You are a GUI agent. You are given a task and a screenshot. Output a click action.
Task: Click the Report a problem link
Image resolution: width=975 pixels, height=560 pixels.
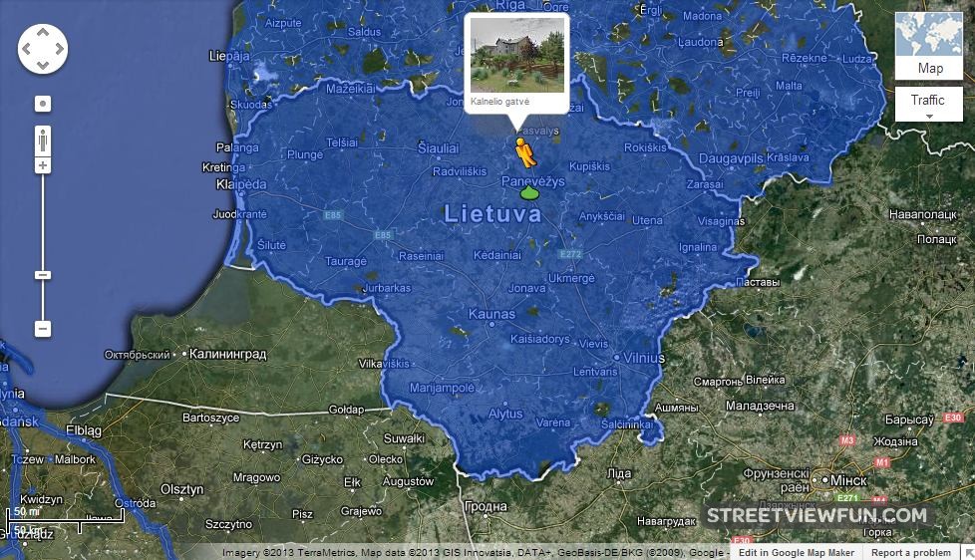(x=911, y=553)
